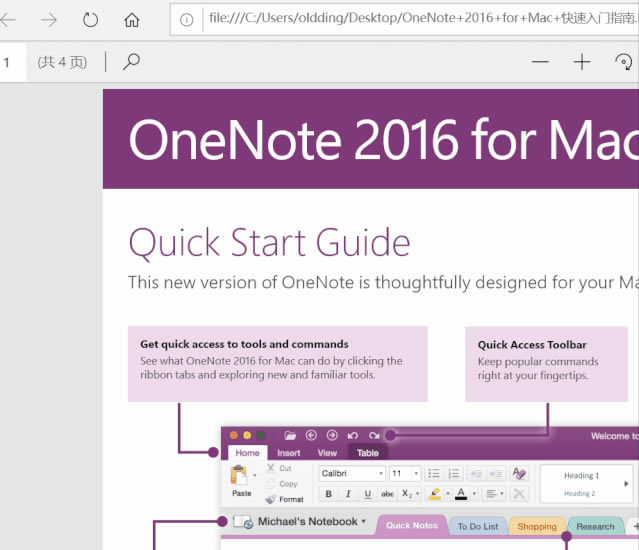The width and height of the screenshot is (639, 550).
Task: Expand the subscript options arrow
Action: pyautogui.click(x=417, y=494)
